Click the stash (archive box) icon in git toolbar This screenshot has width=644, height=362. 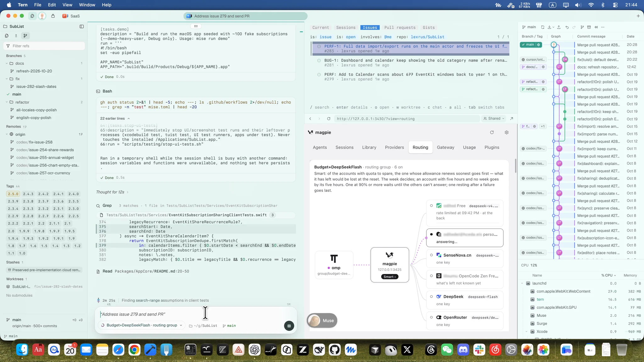(x=589, y=27)
